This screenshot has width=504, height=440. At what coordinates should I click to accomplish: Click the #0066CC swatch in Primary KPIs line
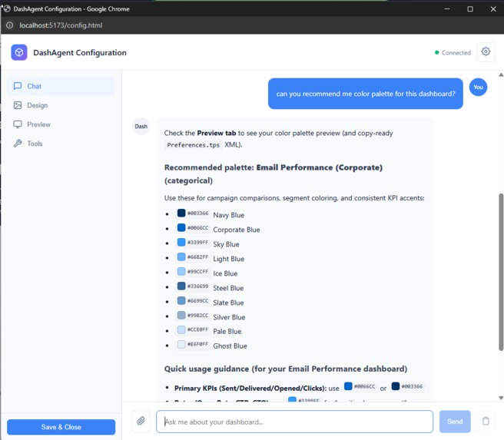[348, 386]
